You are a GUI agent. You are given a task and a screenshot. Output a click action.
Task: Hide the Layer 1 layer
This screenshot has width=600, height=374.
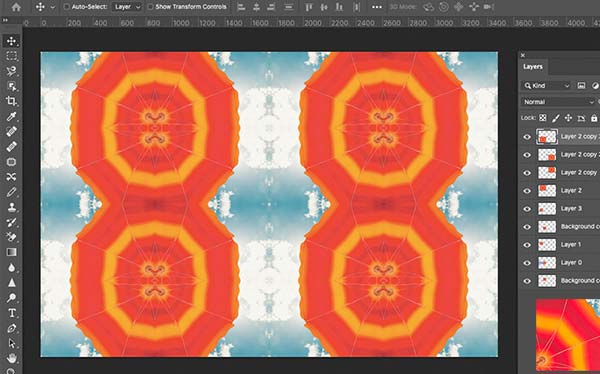(527, 245)
